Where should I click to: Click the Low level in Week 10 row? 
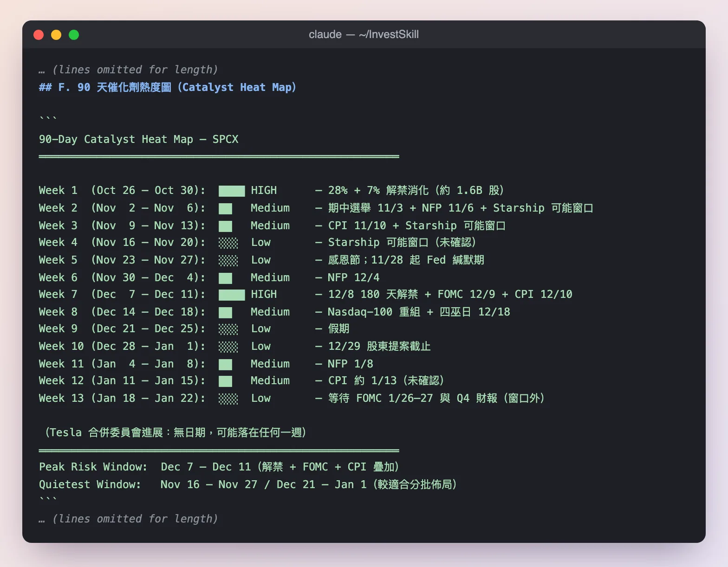coord(261,346)
